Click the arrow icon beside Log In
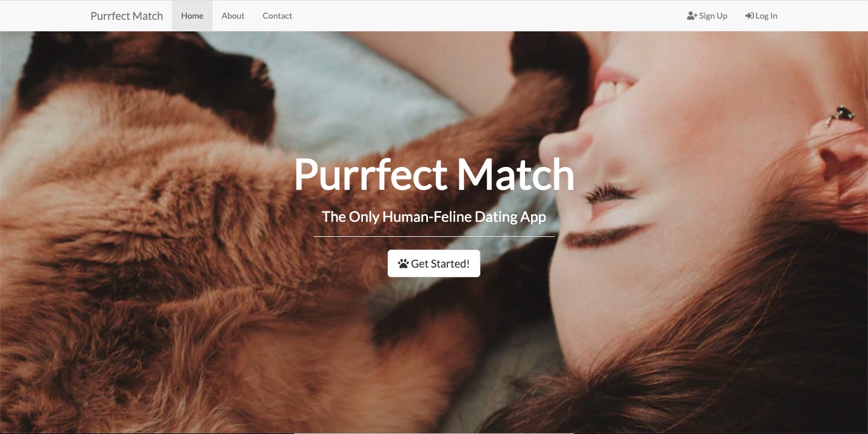The height and width of the screenshot is (434, 868). point(749,16)
